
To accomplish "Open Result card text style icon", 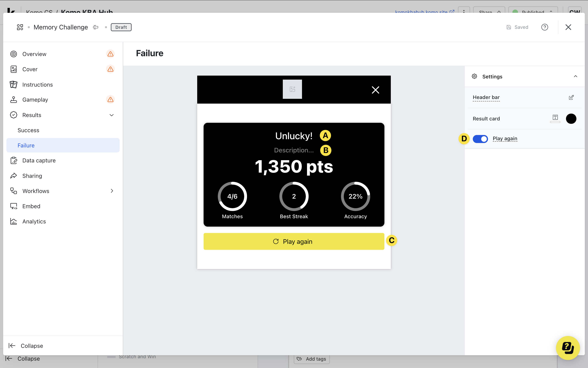I will 555,118.
